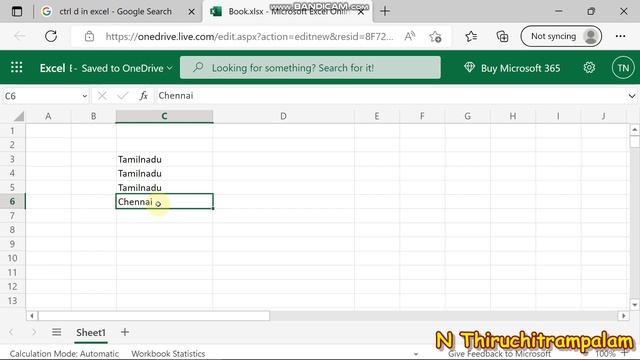Open a new browser tab

[384, 11]
